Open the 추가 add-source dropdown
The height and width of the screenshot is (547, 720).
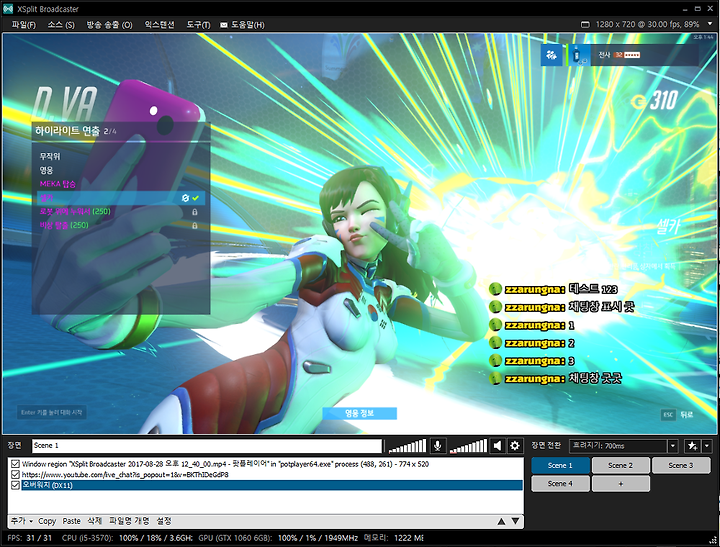(22, 521)
